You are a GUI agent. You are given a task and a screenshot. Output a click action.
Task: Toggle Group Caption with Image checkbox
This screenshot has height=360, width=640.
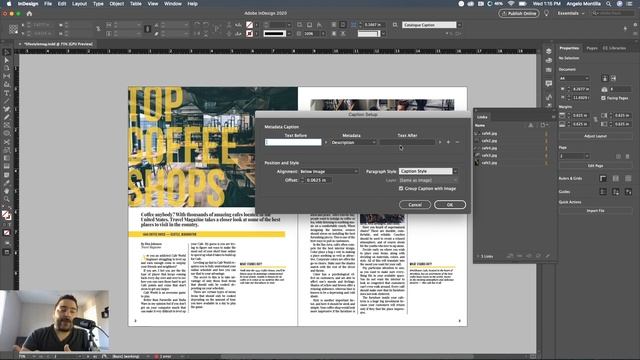(401, 189)
